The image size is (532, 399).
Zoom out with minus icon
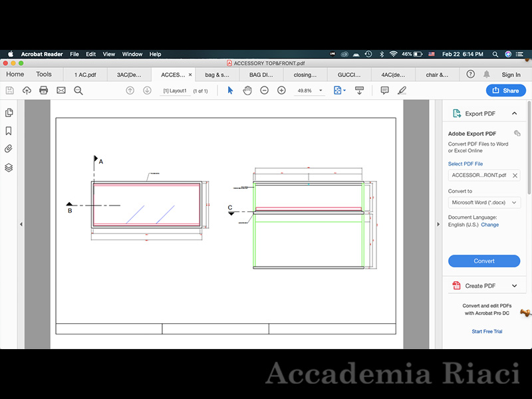(x=264, y=90)
